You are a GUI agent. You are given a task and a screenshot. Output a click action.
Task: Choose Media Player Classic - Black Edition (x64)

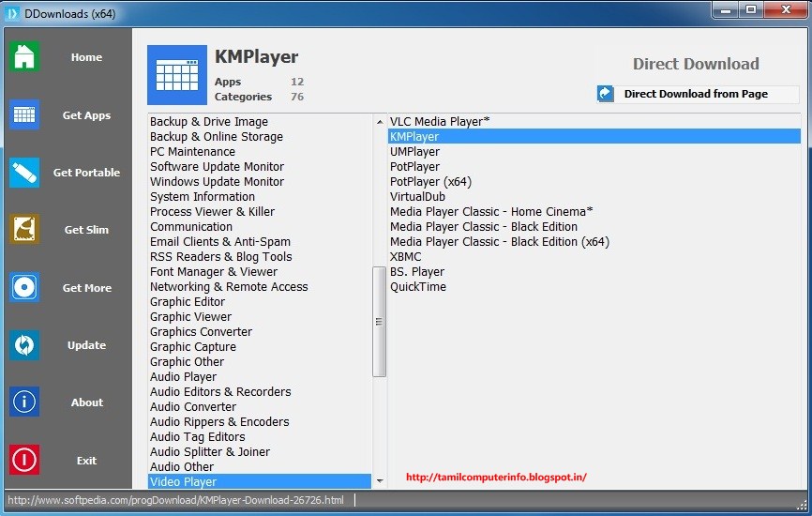coord(594,242)
